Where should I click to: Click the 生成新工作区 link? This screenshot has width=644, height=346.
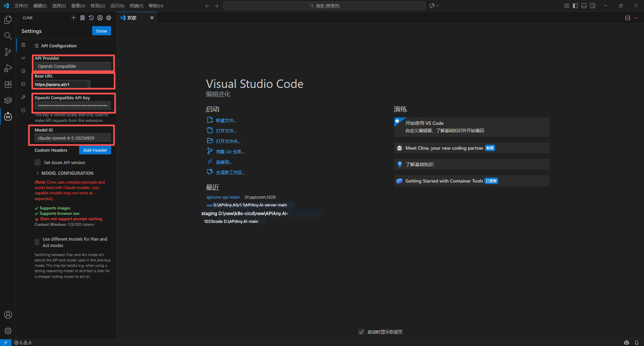[x=230, y=172]
